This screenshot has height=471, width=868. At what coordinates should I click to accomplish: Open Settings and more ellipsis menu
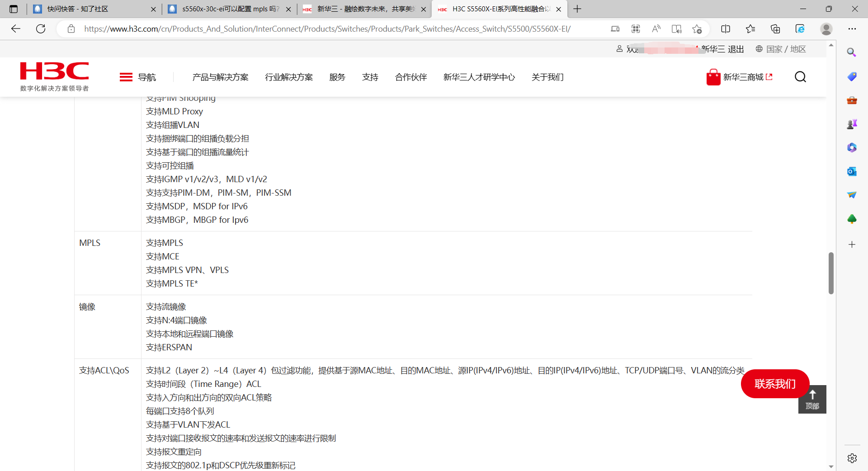[852, 29]
